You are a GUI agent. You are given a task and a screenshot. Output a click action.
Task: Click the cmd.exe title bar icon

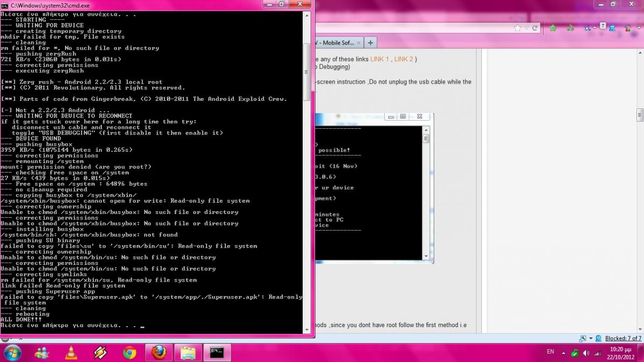coord(4,5)
